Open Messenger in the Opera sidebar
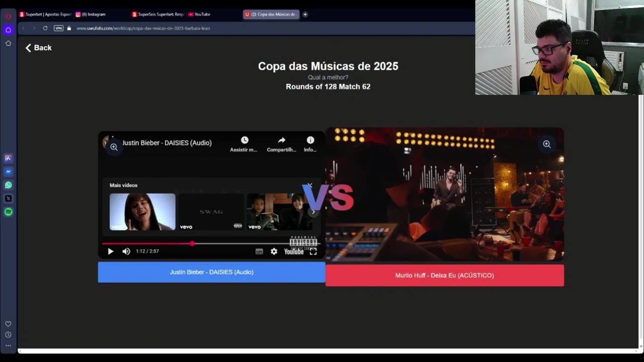Screen dimensions: 644x362 click(x=8, y=171)
